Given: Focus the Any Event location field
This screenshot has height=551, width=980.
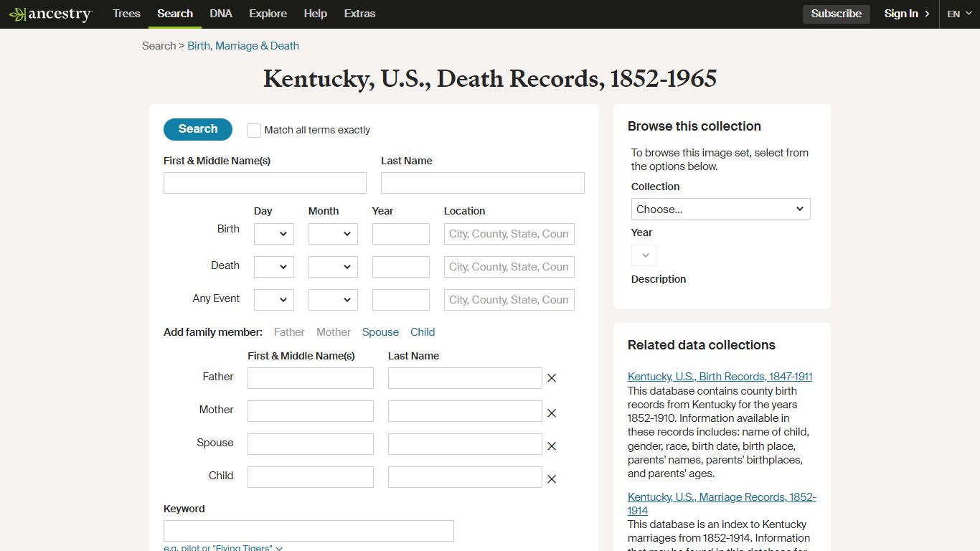Looking at the screenshot, I should pos(509,300).
